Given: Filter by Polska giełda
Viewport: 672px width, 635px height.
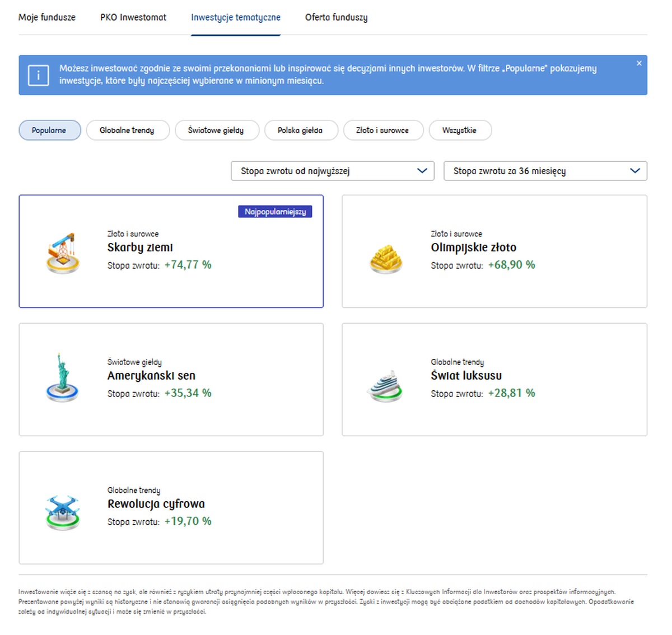Looking at the screenshot, I should pyautogui.click(x=300, y=130).
